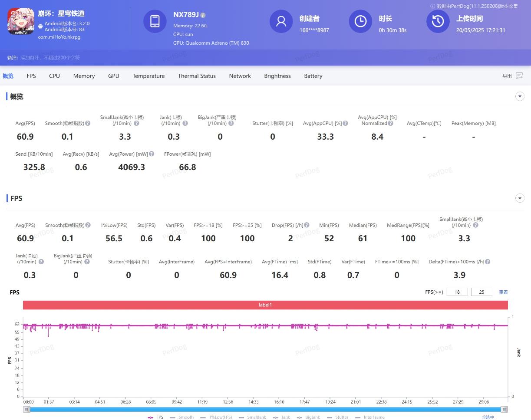Screen dimensions: 531x420
Task: Click the 重置 reset link
Action: click(503, 292)
